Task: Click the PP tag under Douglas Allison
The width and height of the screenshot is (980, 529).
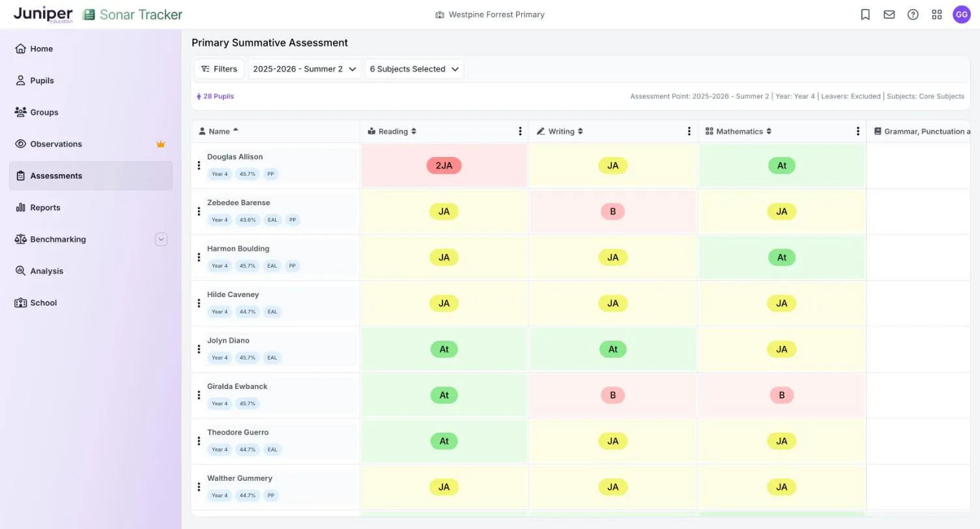Action: (x=270, y=174)
